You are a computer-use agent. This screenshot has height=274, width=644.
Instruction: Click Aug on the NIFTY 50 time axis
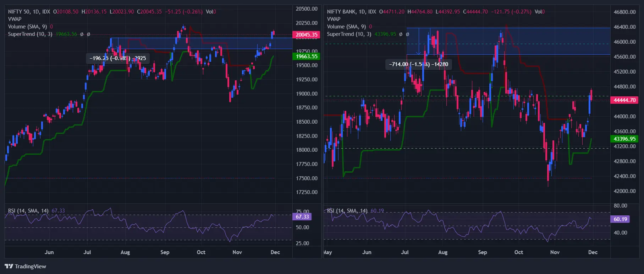125,252
